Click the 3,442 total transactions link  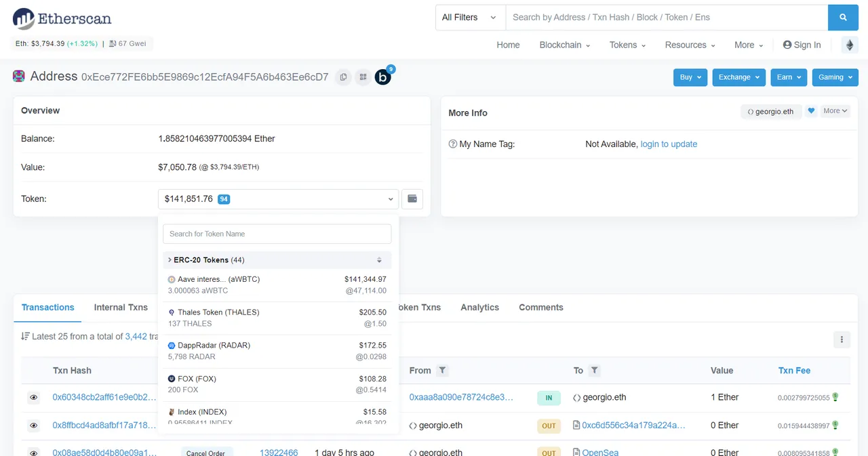[136, 336]
